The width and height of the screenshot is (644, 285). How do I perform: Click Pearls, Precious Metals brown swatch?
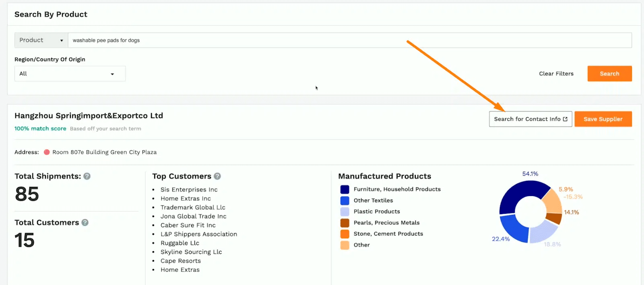click(x=345, y=223)
